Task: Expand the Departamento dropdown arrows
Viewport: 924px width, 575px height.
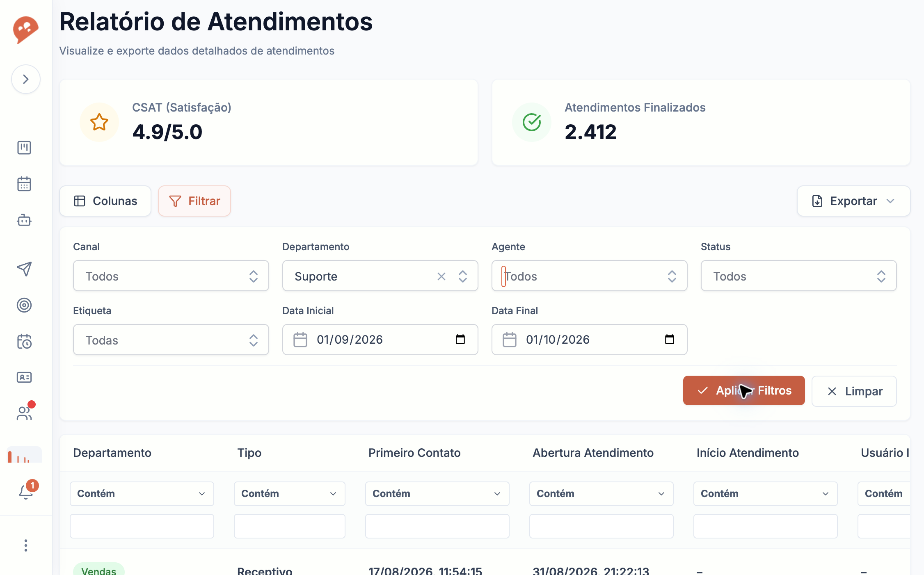Action: coord(463,276)
